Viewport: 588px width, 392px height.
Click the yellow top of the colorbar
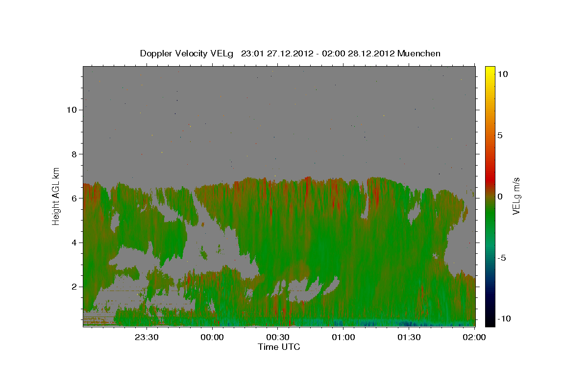(490, 71)
